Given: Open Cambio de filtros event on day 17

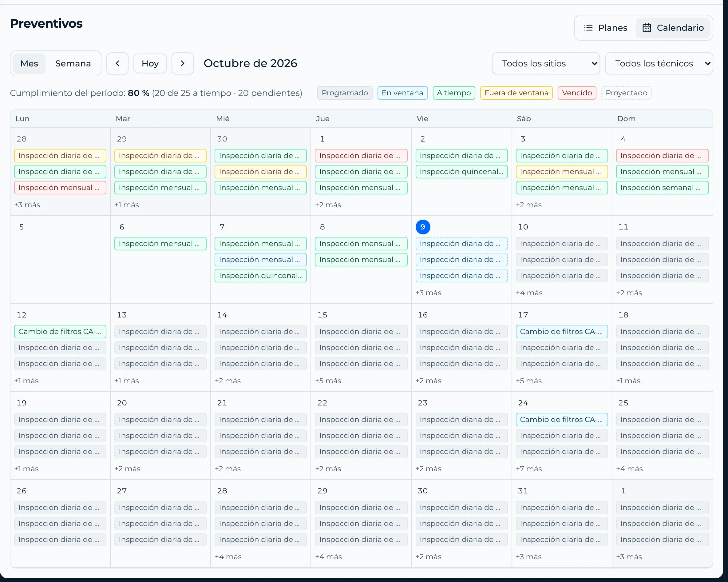Looking at the screenshot, I should point(562,331).
